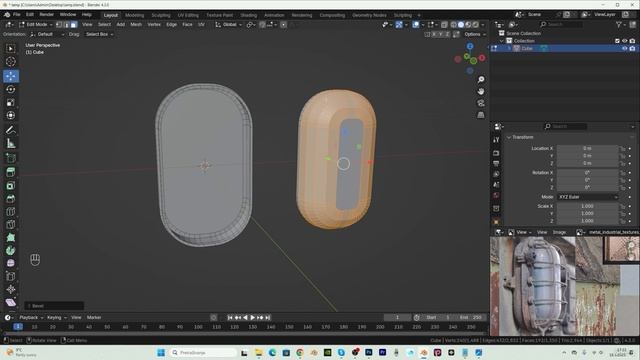Open the Options dropdown
The image size is (640, 360).
click(475, 34)
